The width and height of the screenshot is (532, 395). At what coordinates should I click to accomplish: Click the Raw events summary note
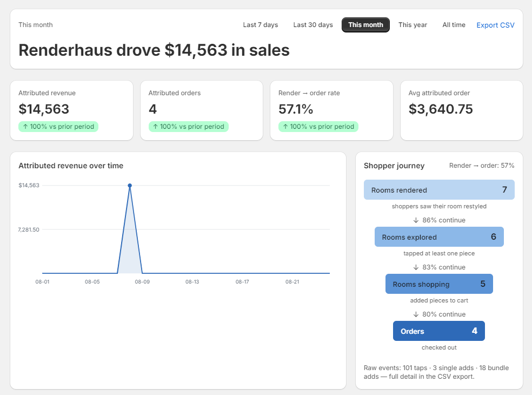(436, 372)
